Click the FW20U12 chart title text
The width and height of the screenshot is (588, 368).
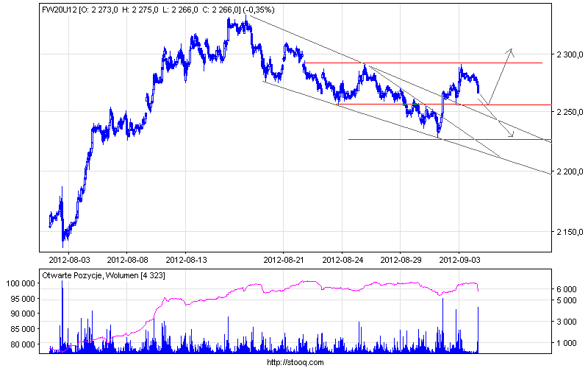click(158, 10)
